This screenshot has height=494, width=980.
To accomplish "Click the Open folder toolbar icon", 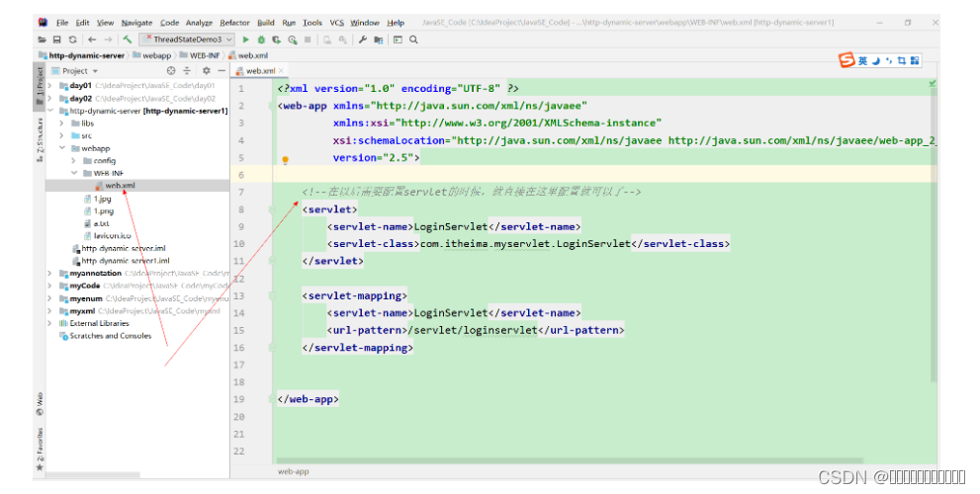I will point(42,40).
